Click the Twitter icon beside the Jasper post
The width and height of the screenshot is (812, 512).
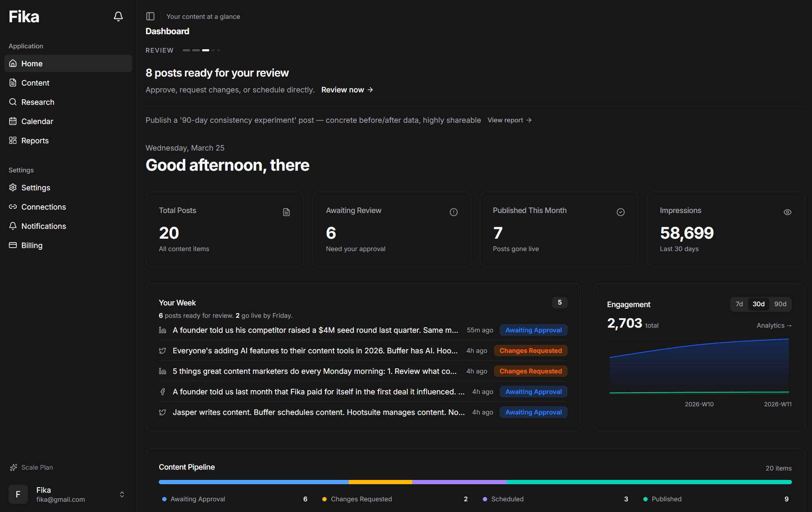coord(162,412)
